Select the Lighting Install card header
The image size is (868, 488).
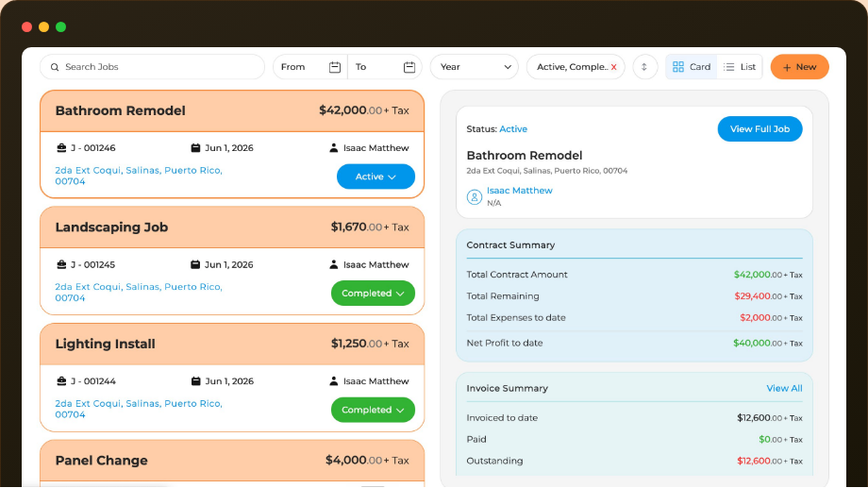pyautogui.click(x=232, y=344)
